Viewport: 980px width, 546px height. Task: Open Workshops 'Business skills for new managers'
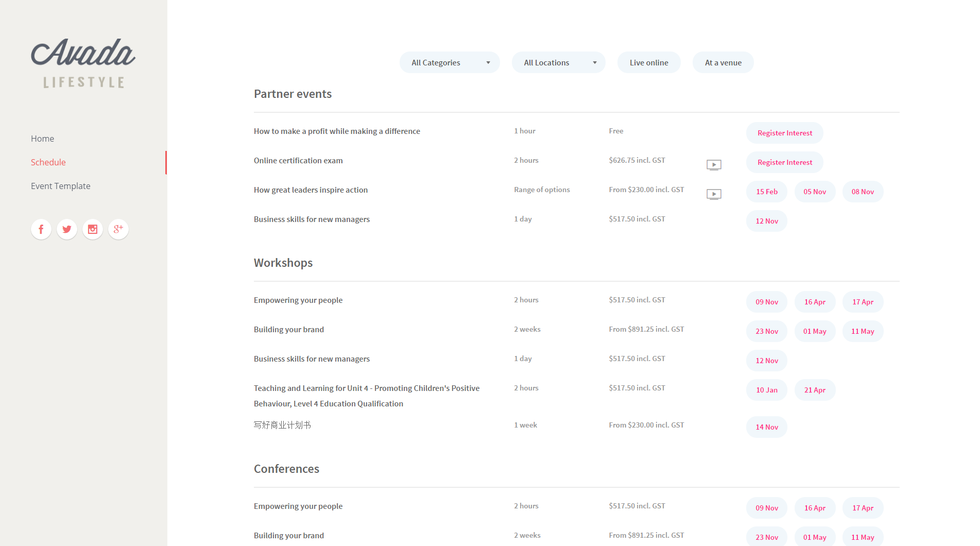point(312,359)
